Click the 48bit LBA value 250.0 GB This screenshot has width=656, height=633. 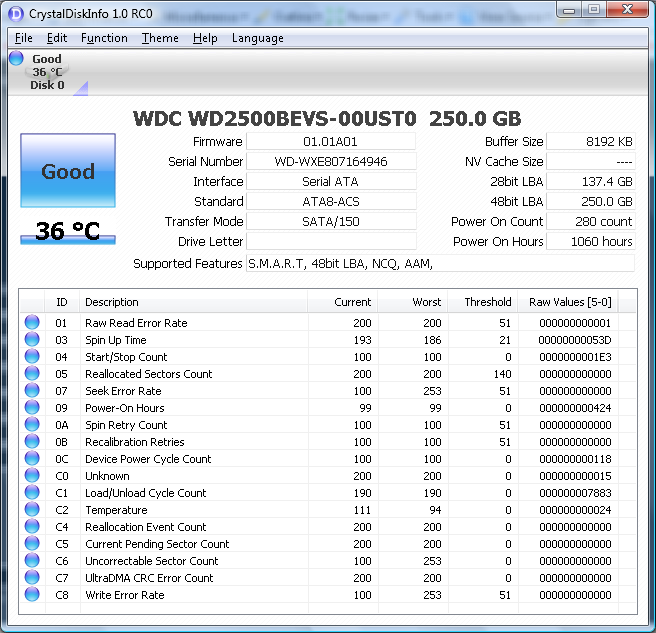coord(591,202)
